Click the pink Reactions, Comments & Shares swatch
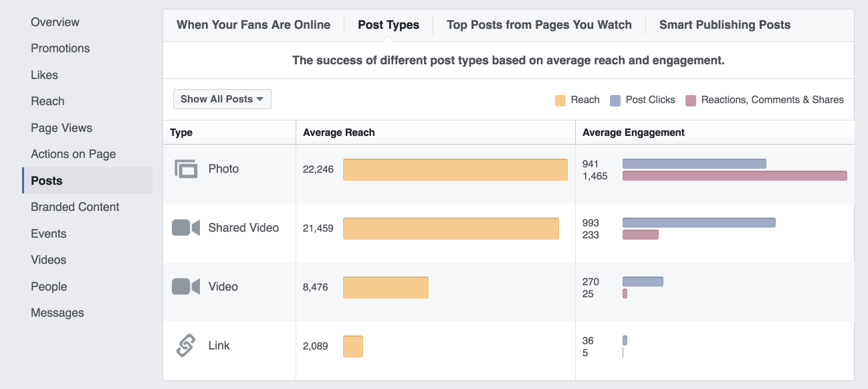The image size is (868, 389). click(x=691, y=100)
